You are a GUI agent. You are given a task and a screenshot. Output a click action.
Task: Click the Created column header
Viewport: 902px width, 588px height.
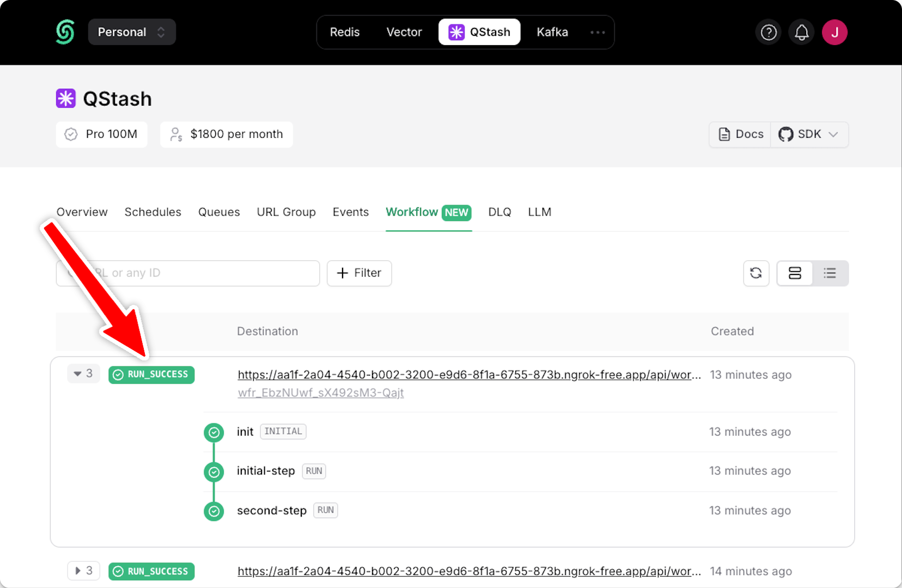pyautogui.click(x=733, y=331)
